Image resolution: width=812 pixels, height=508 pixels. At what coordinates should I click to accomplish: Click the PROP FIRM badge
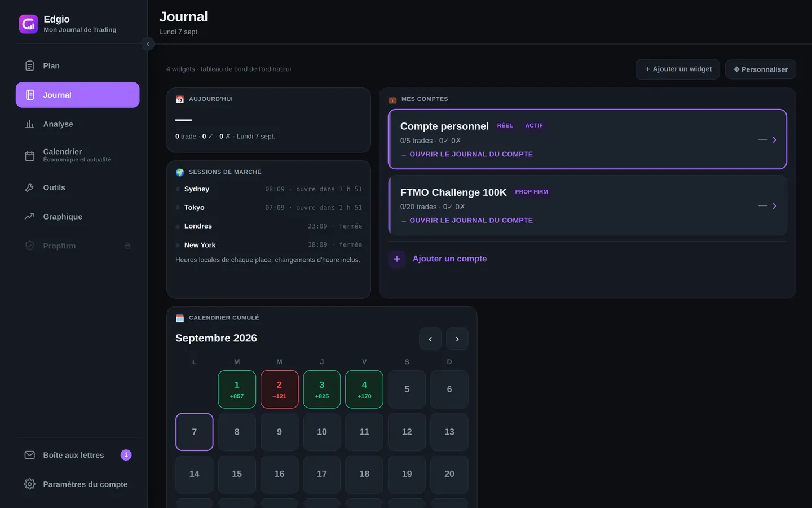coord(532,192)
